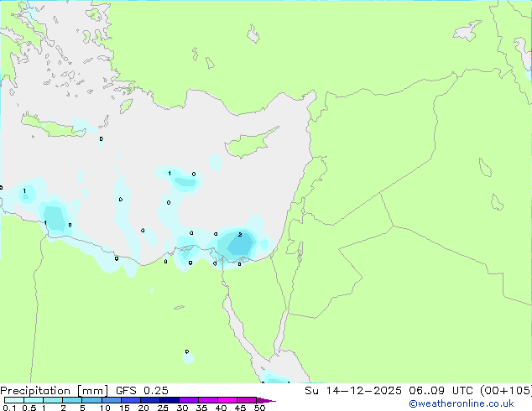Click the 45–50 mm legend color swatch

247,400
